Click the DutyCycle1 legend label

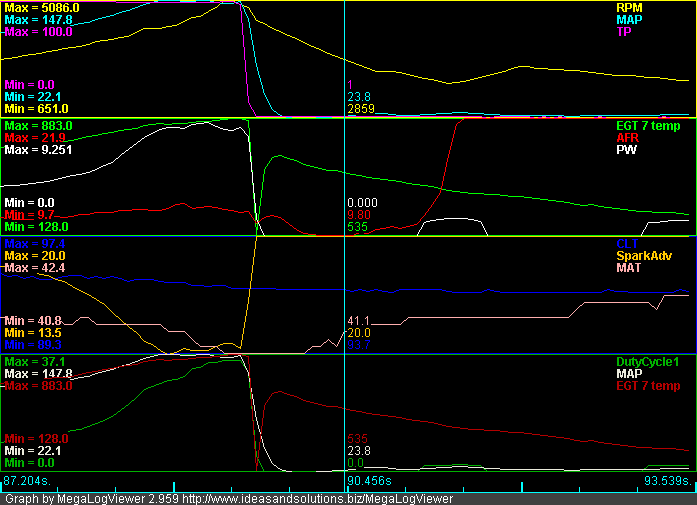pyautogui.click(x=648, y=362)
